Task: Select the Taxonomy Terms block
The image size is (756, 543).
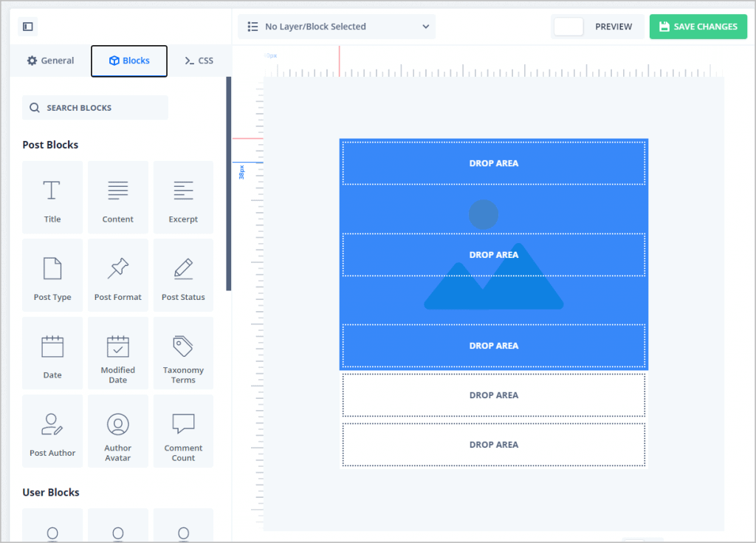Action: (183, 353)
